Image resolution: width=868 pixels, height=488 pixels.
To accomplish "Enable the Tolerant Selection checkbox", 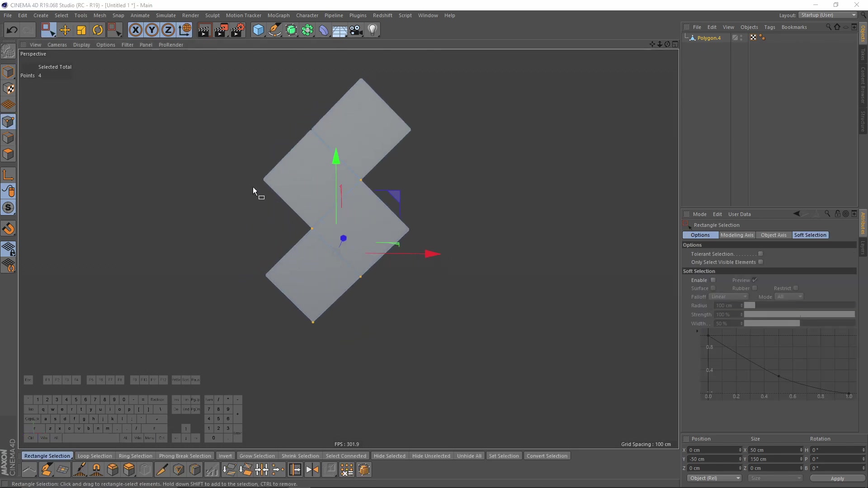I will [760, 254].
